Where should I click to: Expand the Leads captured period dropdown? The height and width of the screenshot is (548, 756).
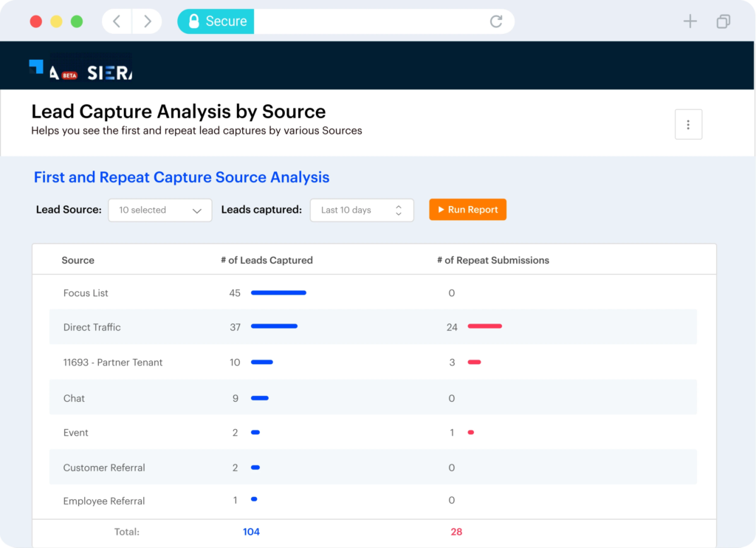[362, 210]
